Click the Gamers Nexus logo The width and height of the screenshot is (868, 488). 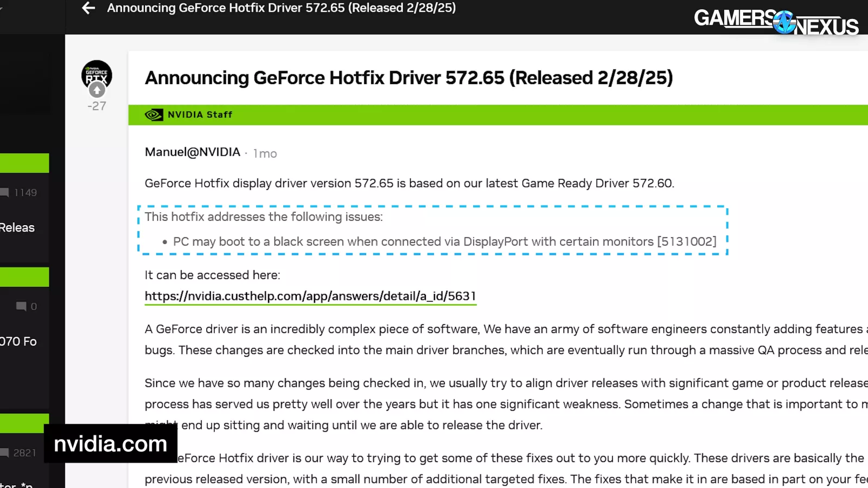pyautogui.click(x=776, y=22)
